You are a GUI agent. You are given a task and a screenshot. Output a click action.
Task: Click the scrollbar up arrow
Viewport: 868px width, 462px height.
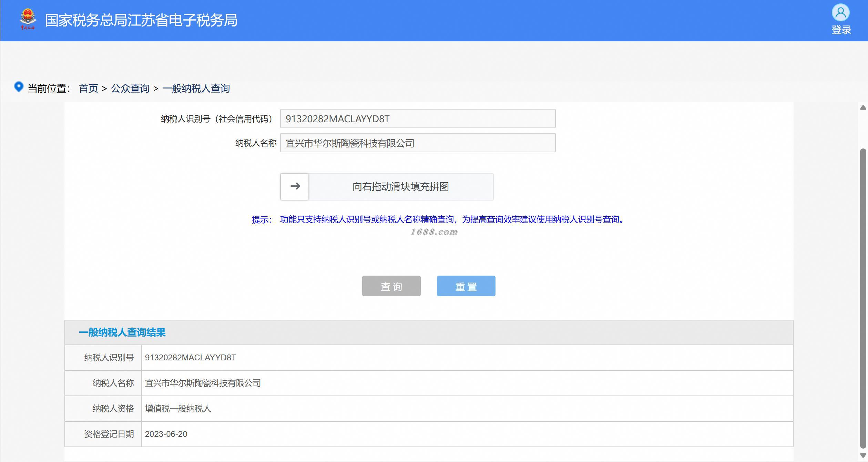point(863,108)
